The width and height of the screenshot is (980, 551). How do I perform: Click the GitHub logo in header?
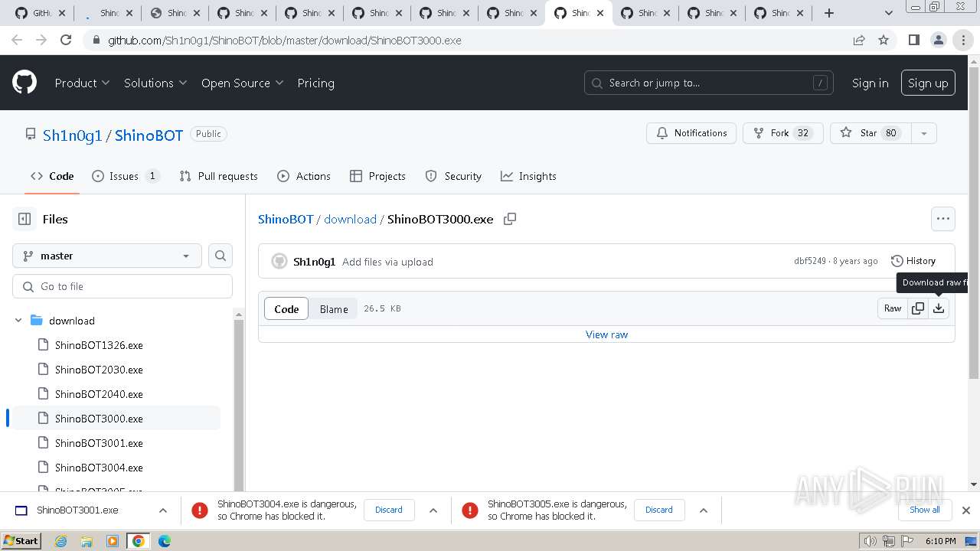click(24, 83)
